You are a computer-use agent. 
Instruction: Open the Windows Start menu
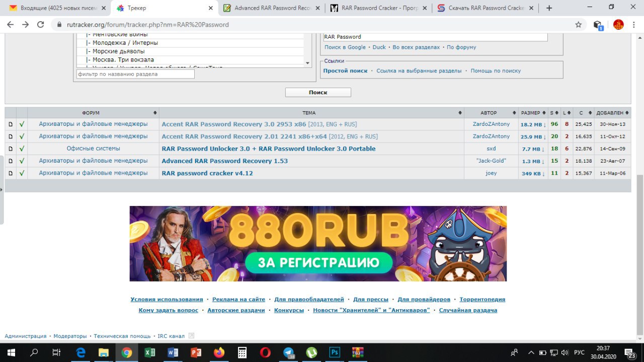(11, 352)
